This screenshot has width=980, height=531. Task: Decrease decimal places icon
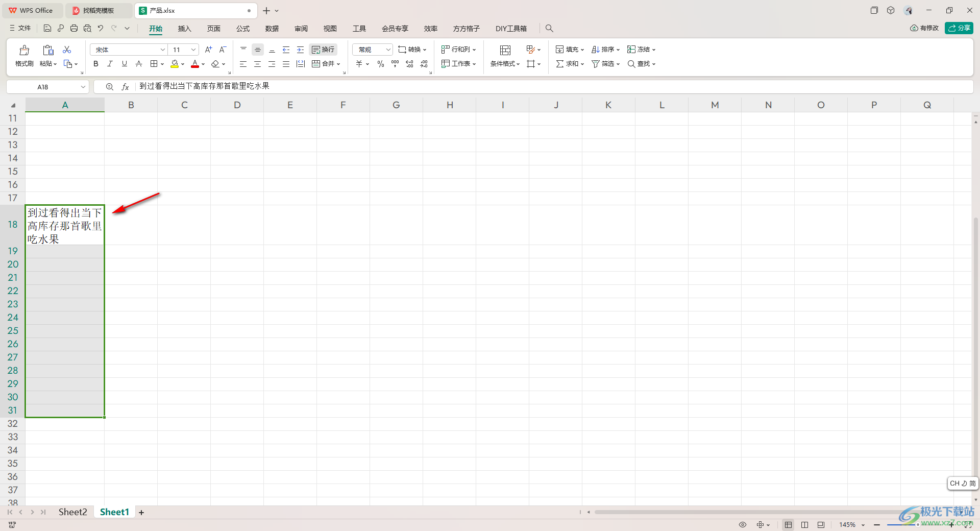424,64
